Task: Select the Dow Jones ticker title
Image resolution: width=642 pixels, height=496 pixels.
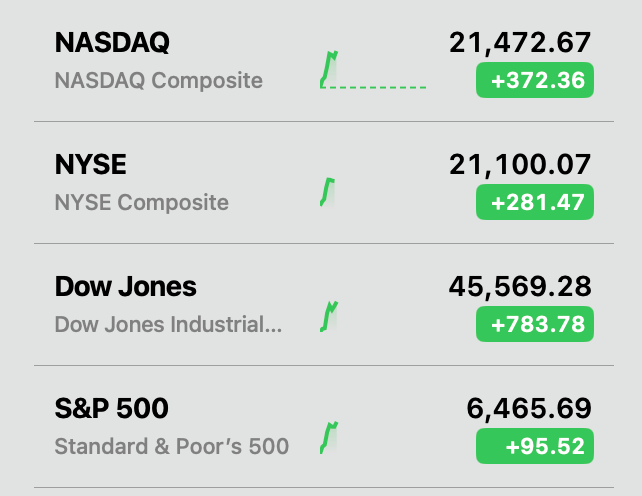Action: 126,287
